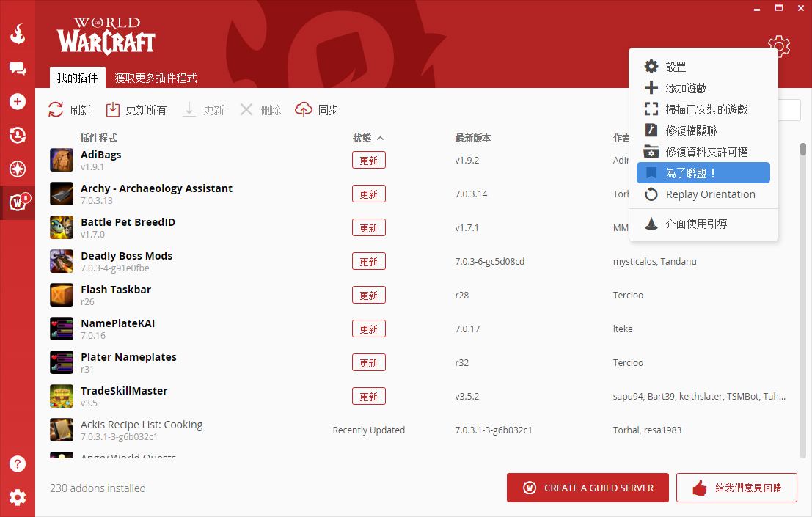
Task: Click 'mysticalos, Tandanu' author text
Action: pyautogui.click(x=654, y=261)
